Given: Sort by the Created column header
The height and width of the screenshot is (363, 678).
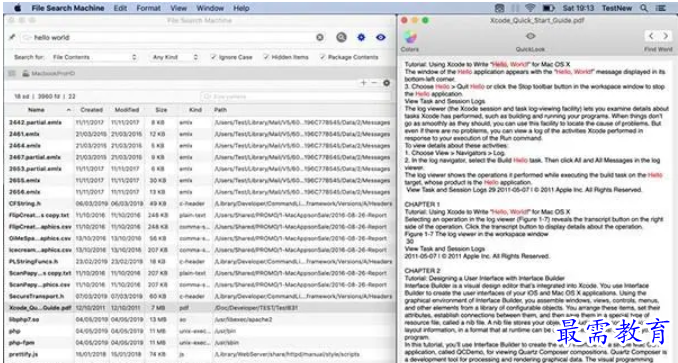Looking at the screenshot, I should tap(92, 110).
